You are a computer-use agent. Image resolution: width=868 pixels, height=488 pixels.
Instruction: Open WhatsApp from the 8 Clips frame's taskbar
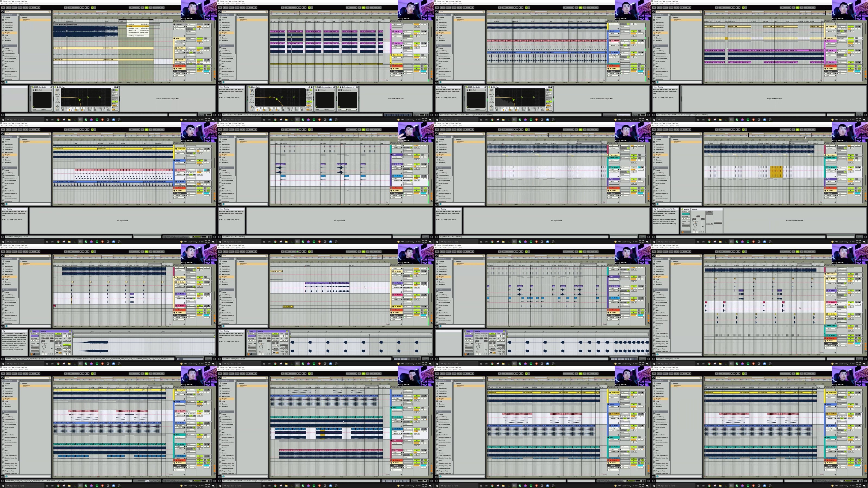tap(737, 242)
